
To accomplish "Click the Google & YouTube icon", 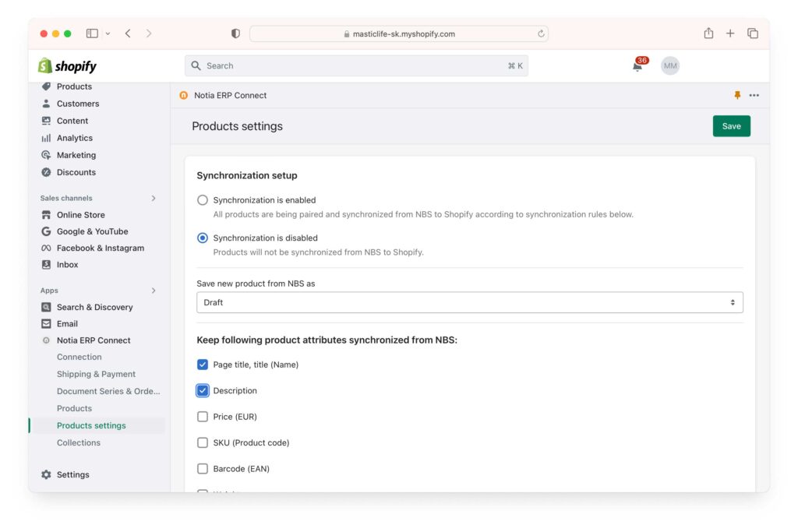I will pyautogui.click(x=46, y=231).
